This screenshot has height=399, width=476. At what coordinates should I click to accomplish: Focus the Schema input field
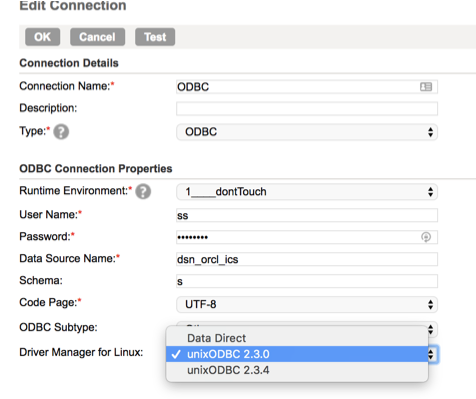307,281
